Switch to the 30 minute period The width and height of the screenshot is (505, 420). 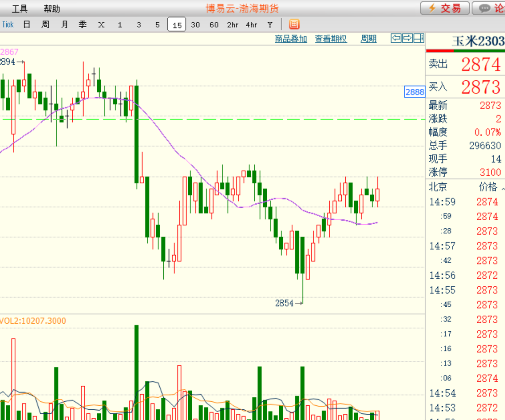click(195, 25)
